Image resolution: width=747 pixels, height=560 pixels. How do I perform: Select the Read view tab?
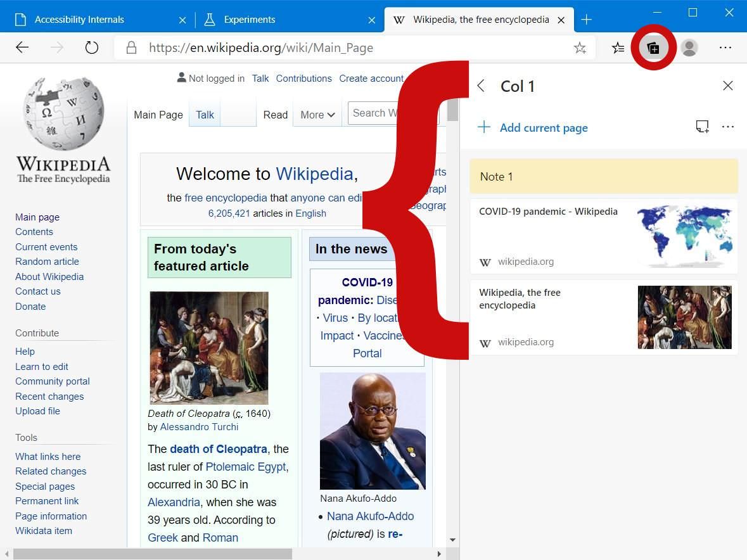[276, 115]
